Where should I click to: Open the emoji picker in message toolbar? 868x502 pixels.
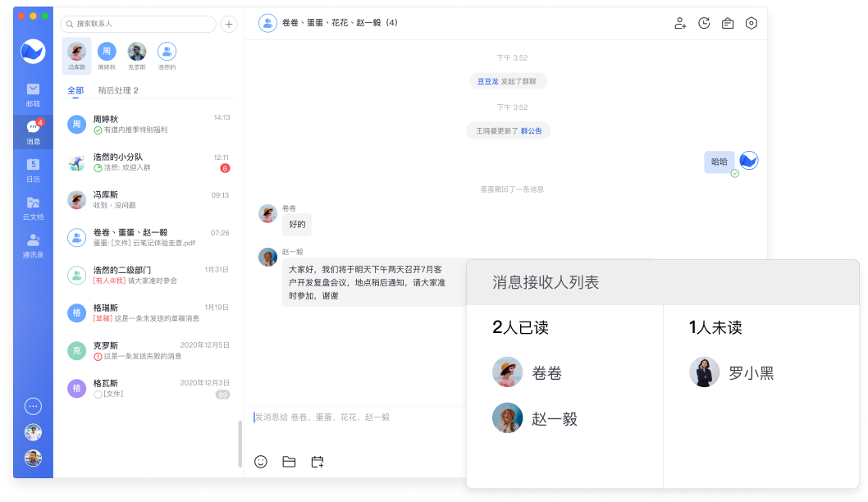[x=261, y=462]
